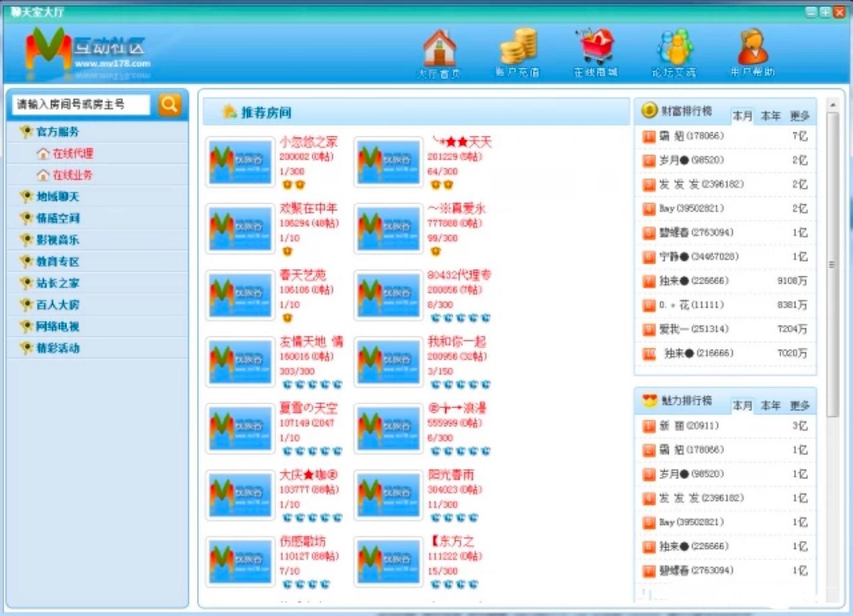Screen dimensions: 853x616
Task: Click the 春天艺苑 room thumbnail
Action: pos(240,295)
